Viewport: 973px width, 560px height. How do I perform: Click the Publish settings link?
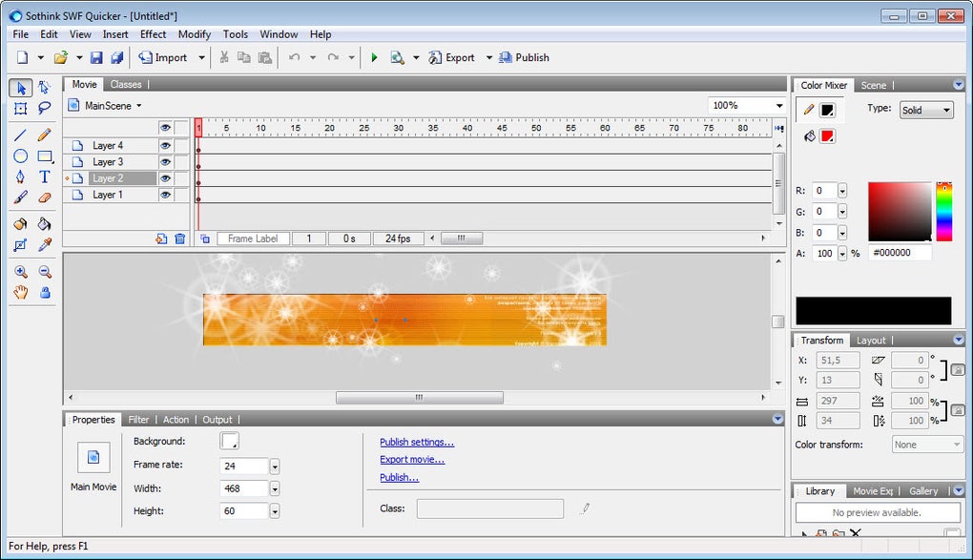417,442
